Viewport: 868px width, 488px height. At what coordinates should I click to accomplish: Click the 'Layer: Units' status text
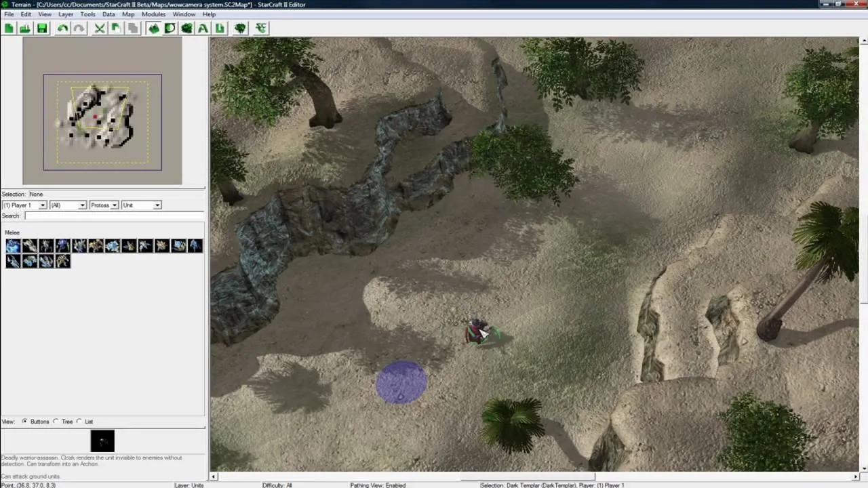point(189,485)
